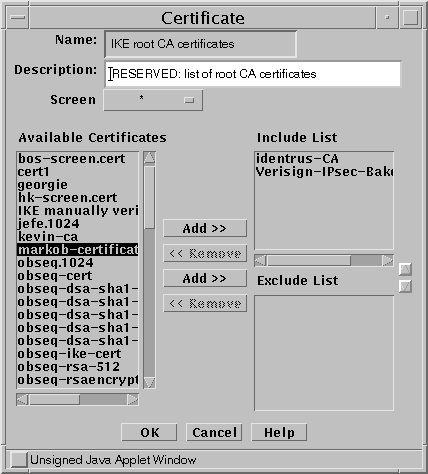Click left arrow of Available Certificates horizontal scrollbar
The height and width of the screenshot is (474, 428).
[x=22, y=399]
